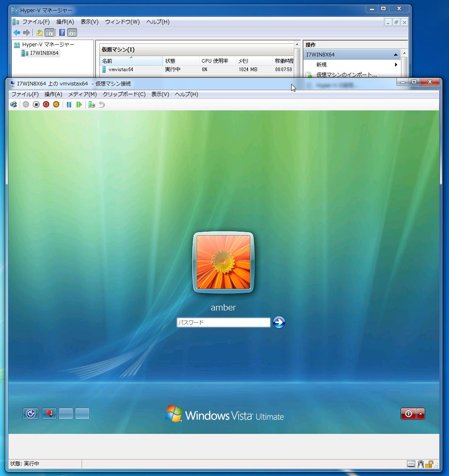Viewport: 449px width, 476px height.
Task: Click the Import Virtual Machine icon in the Actions pane
Action: coord(308,75)
